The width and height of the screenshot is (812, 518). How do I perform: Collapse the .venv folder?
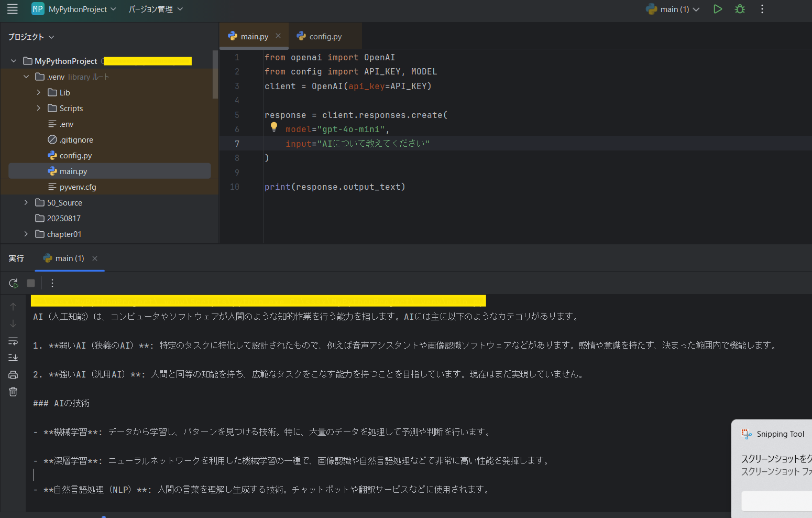coord(26,77)
